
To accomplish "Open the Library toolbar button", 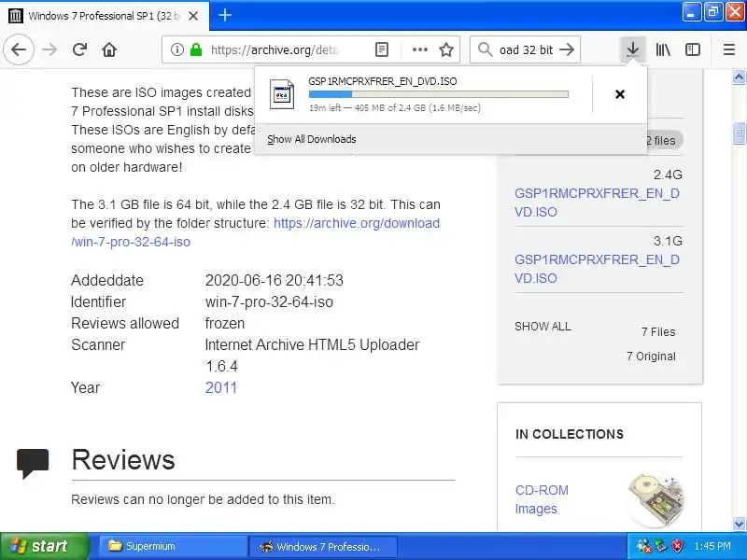I will pyautogui.click(x=663, y=49).
